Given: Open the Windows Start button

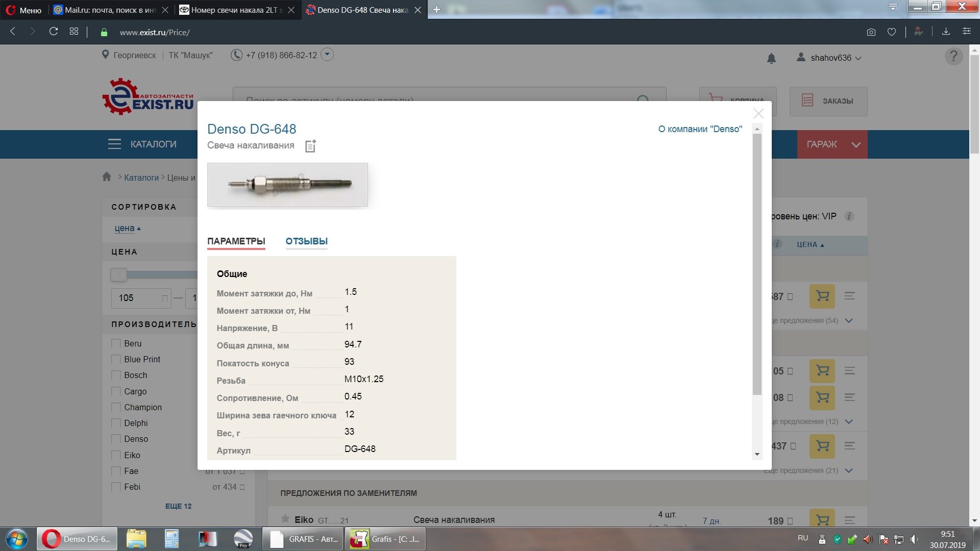Looking at the screenshot, I should click(16, 539).
